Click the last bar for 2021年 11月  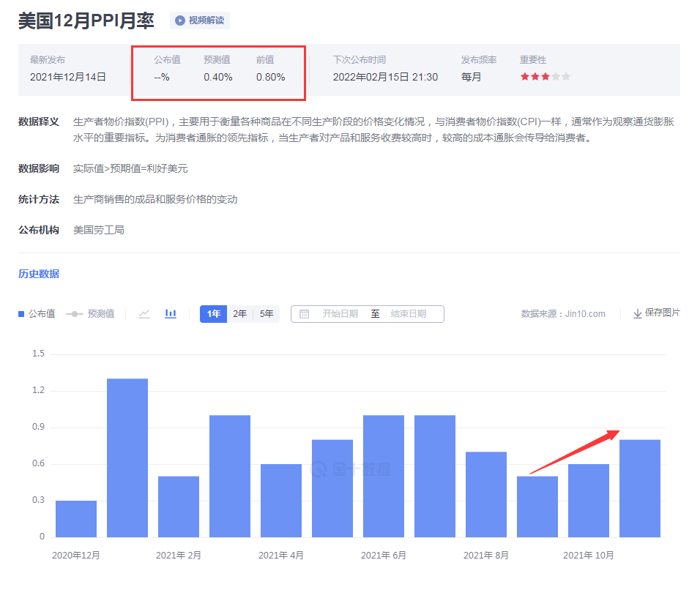point(640,488)
